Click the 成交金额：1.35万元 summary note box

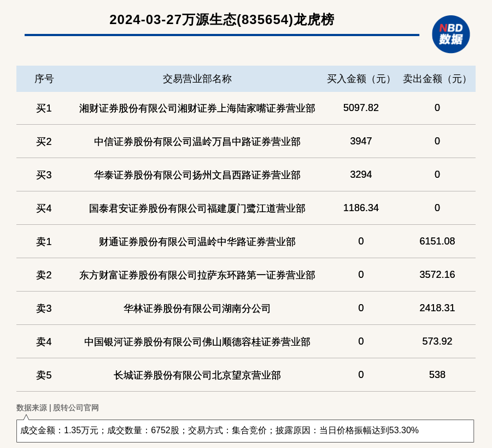(245, 430)
